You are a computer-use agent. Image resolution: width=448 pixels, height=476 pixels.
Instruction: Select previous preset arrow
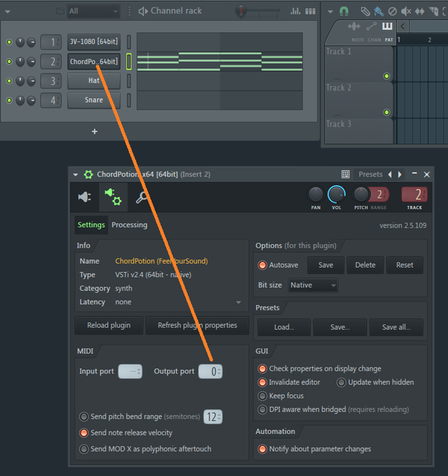(x=390, y=175)
